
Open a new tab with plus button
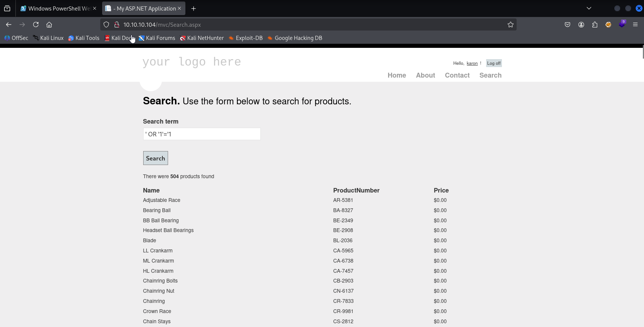coord(193,8)
